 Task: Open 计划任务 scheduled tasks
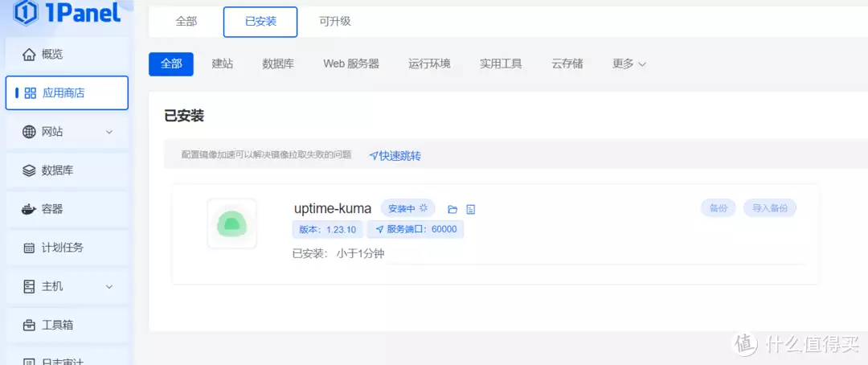click(67, 248)
